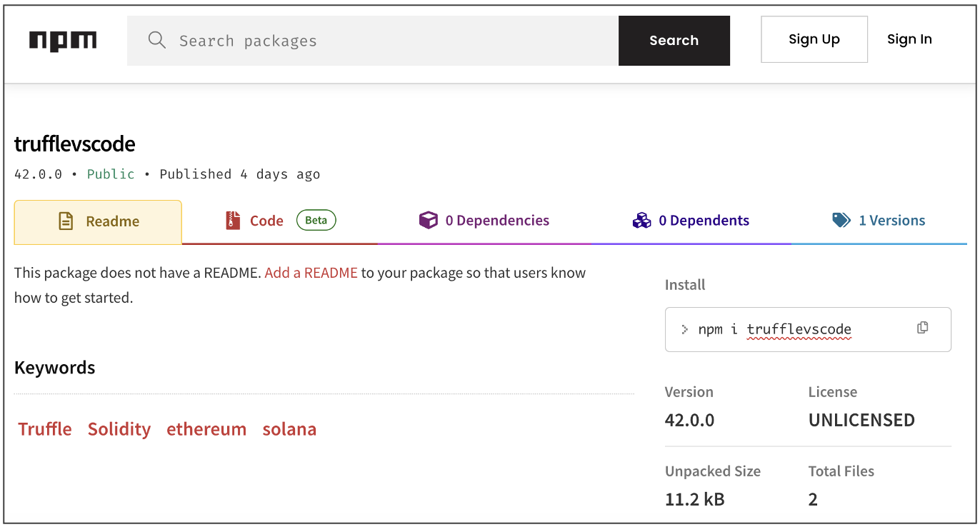Screen dimensions: 980x527
Task: Browse the Solidity keyword
Action: tap(119, 428)
